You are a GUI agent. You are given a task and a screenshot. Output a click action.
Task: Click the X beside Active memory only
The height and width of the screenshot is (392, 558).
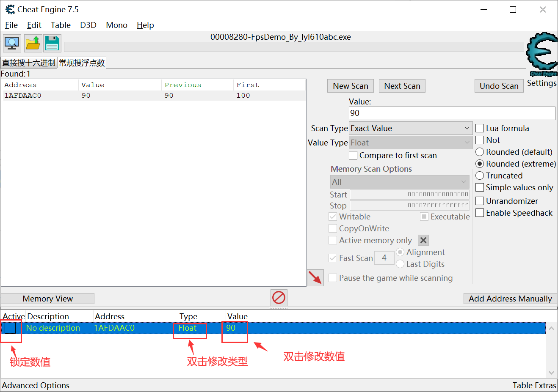click(x=423, y=240)
